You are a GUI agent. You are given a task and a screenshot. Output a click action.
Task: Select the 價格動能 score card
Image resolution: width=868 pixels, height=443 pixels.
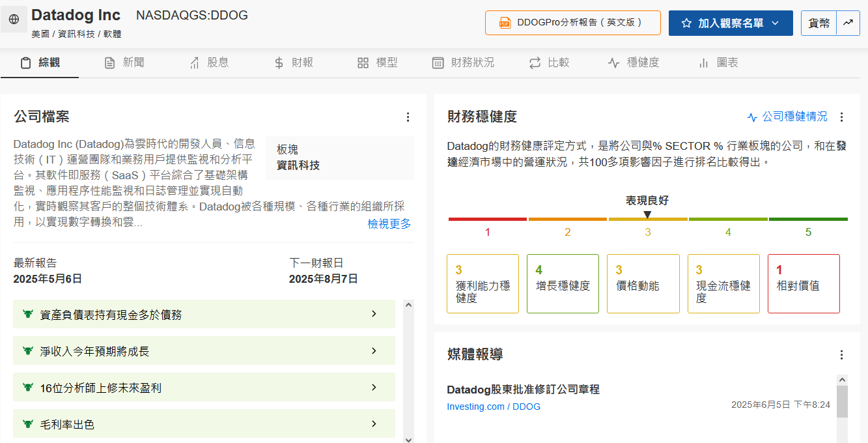tap(643, 283)
